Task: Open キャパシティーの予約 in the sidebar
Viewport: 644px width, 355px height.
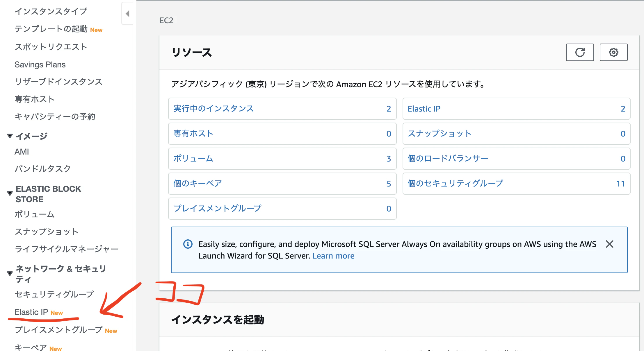Action: [x=55, y=116]
